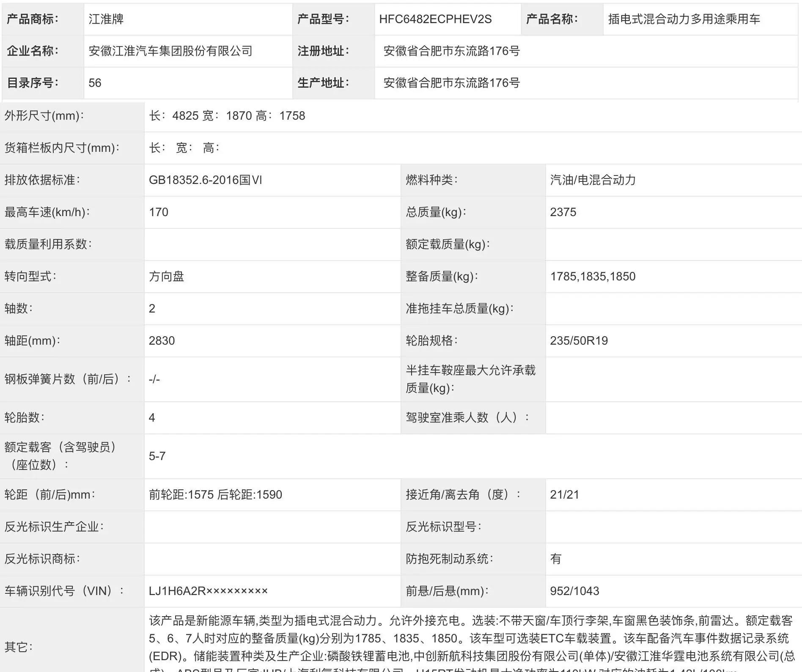Click the 外形尺寸(mm) label
This screenshot has height=672, width=802.
click(44, 116)
